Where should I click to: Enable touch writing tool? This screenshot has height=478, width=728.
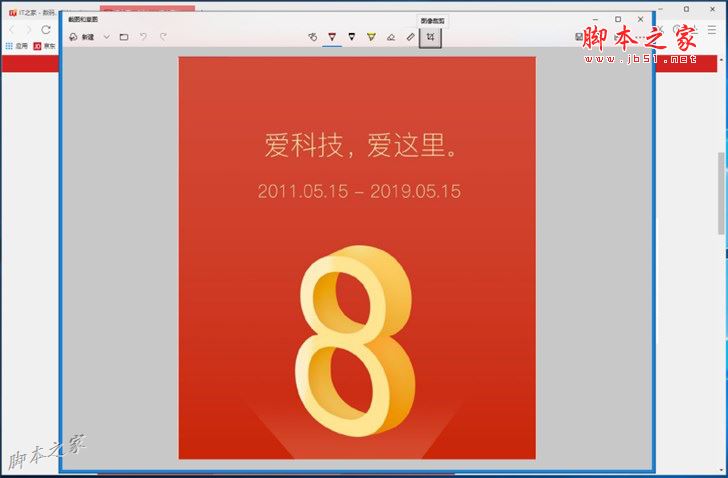pos(313,37)
